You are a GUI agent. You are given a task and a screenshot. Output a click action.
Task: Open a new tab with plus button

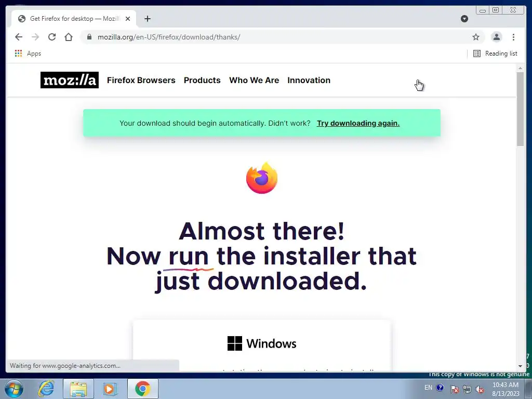pos(147,19)
